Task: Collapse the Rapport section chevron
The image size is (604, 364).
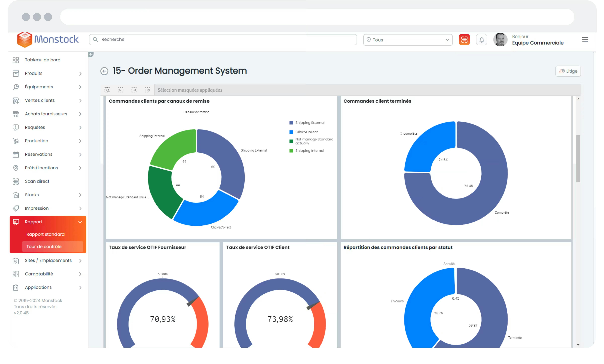Action: tap(80, 222)
